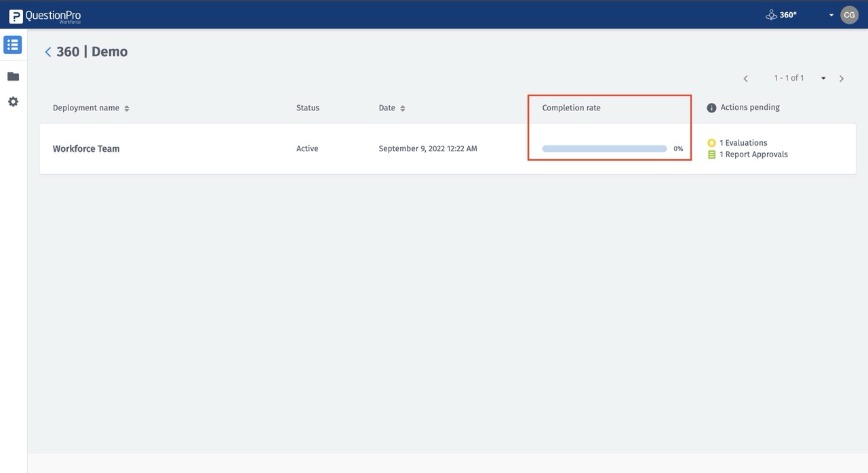Open the Workforce Team deployment

pos(86,149)
